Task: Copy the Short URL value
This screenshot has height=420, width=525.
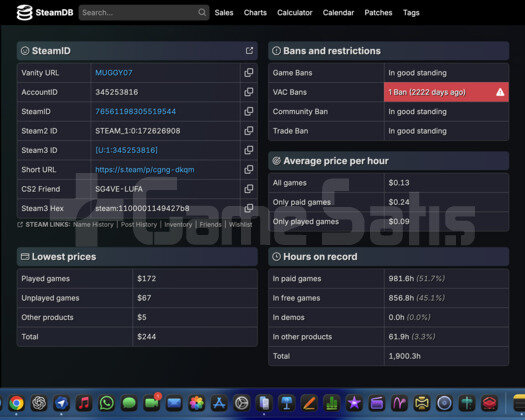Action: pyautogui.click(x=248, y=170)
